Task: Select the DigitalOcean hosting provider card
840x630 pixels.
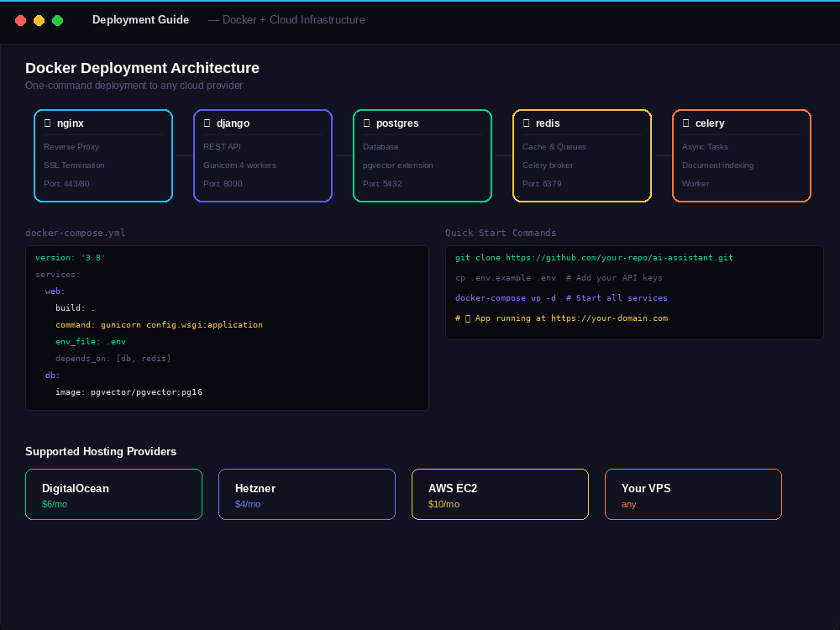Action: (x=113, y=494)
